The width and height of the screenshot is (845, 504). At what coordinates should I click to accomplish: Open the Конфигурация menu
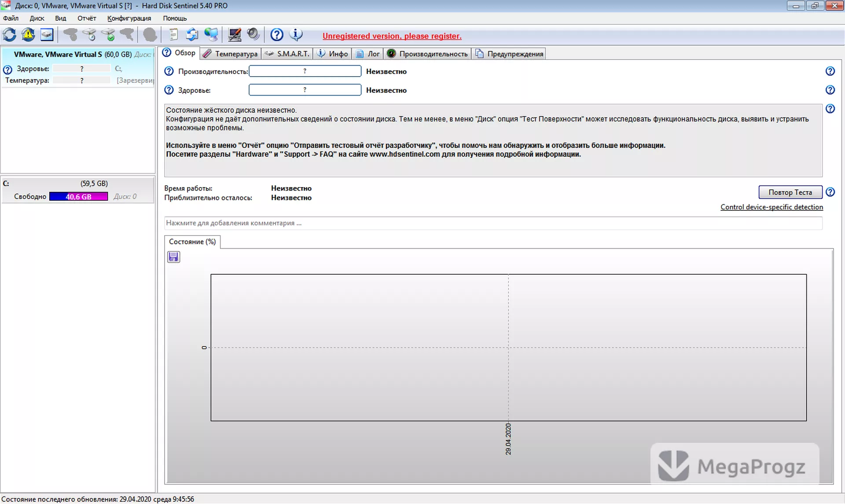pyautogui.click(x=129, y=18)
